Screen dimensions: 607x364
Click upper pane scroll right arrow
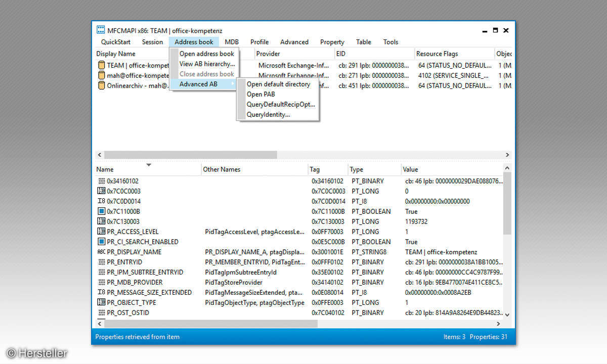click(507, 155)
